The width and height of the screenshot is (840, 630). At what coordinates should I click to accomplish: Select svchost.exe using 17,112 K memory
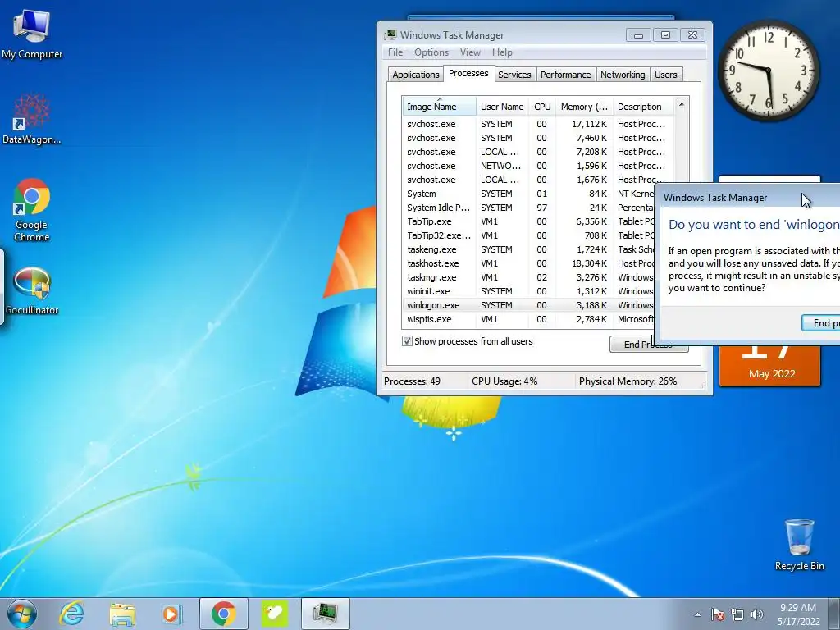[x=538, y=124]
